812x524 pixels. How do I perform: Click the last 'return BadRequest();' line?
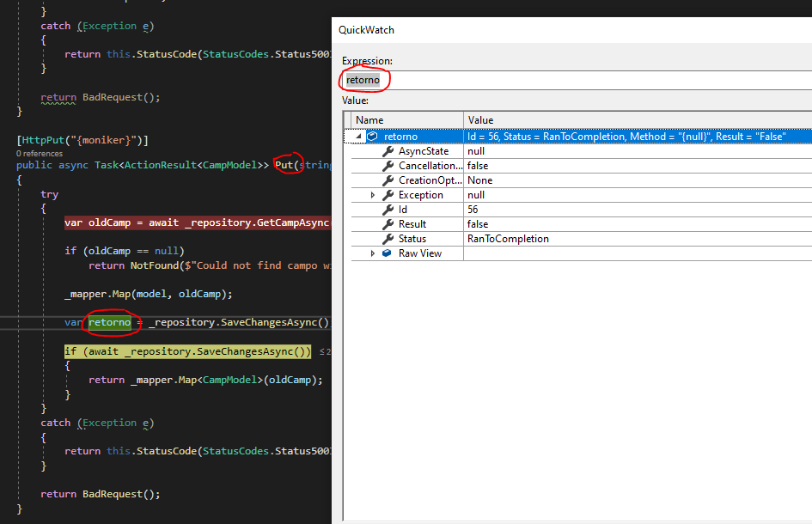(101, 494)
